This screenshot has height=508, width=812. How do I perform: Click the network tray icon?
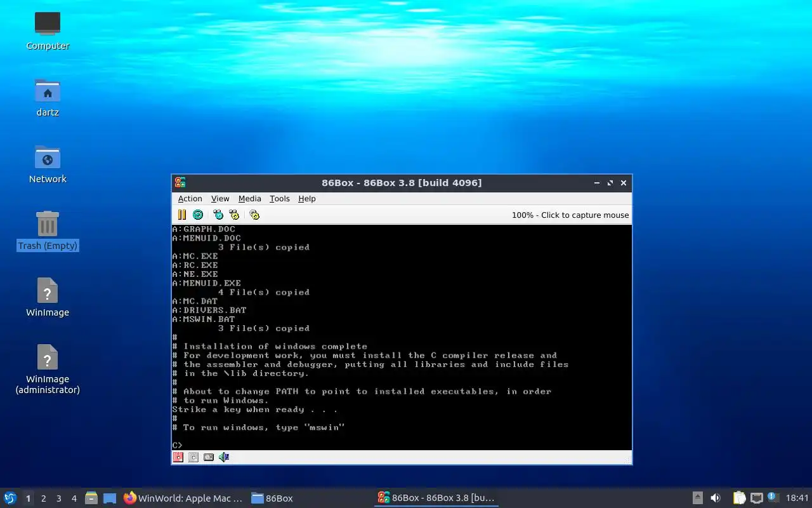coord(756,498)
